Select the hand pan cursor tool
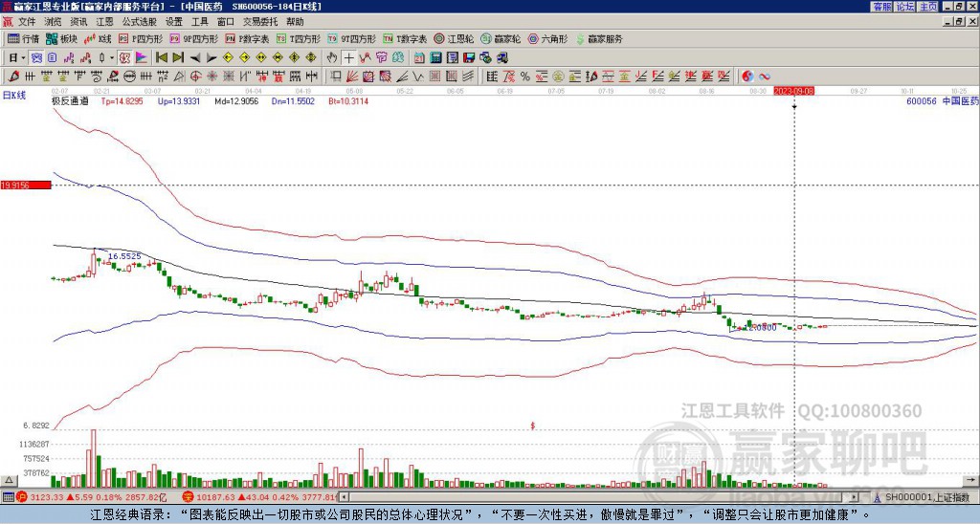 (332, 57)
